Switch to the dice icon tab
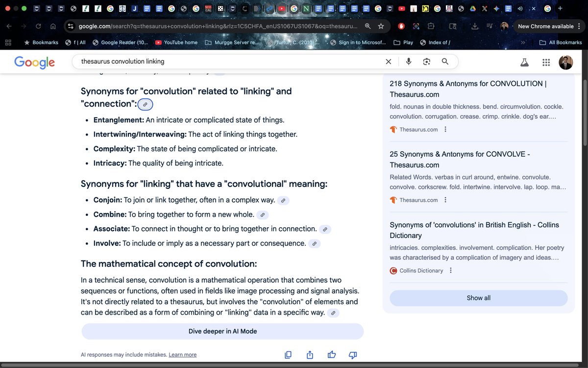Viewport: 588px width, 368px height. pos(220,8)
